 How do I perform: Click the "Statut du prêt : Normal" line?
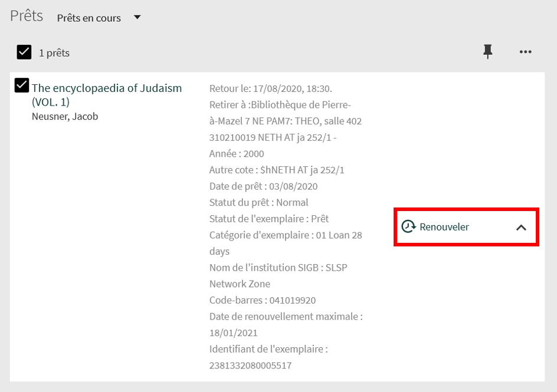(x=258, y=202)
